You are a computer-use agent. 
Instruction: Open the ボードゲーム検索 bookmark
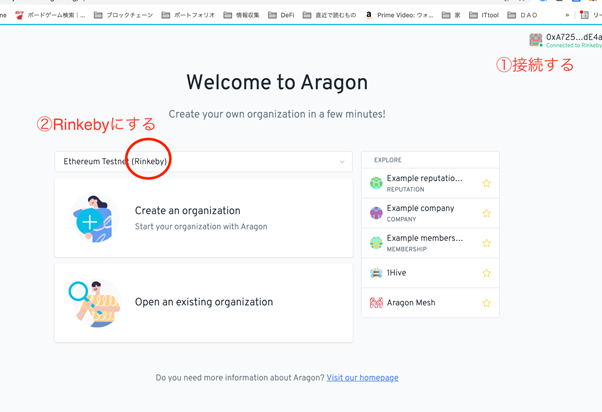click(x=50, y=15)
